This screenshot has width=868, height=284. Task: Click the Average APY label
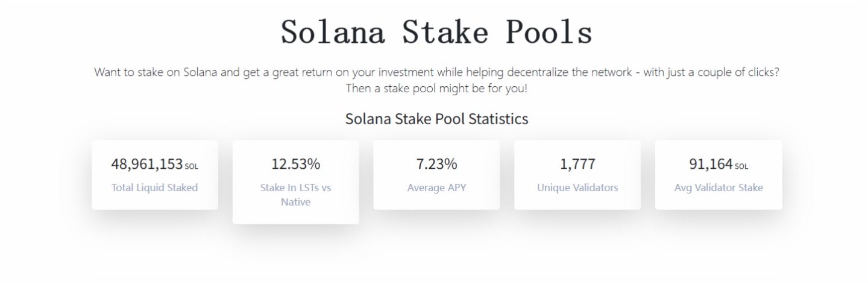tap(436, 188)
